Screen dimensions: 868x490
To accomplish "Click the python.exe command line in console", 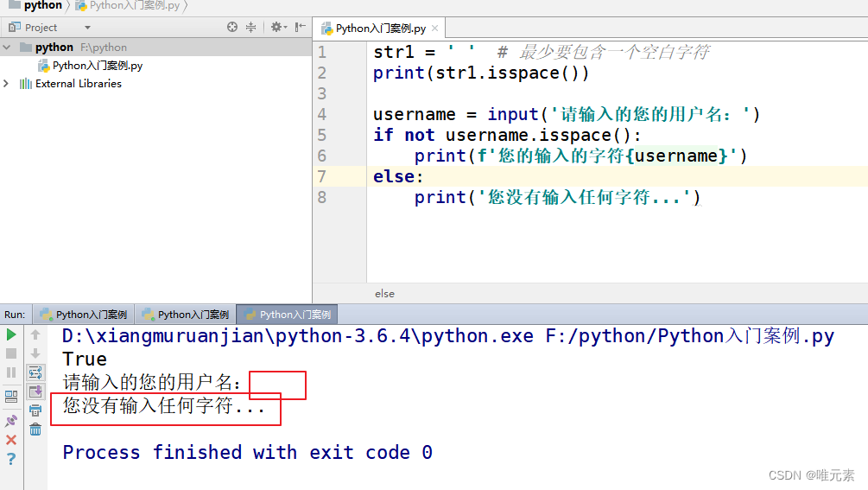I will pyautogui.click(x=448, y=336).
